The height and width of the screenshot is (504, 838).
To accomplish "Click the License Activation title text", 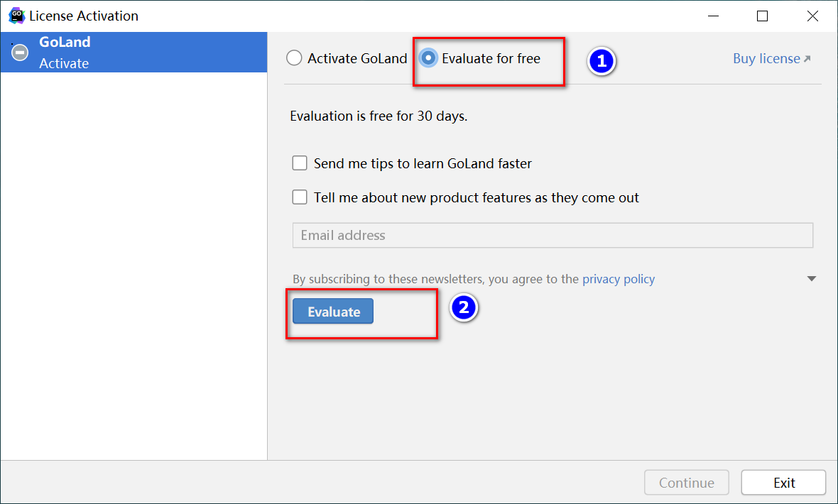I will [x=84, y=16].
